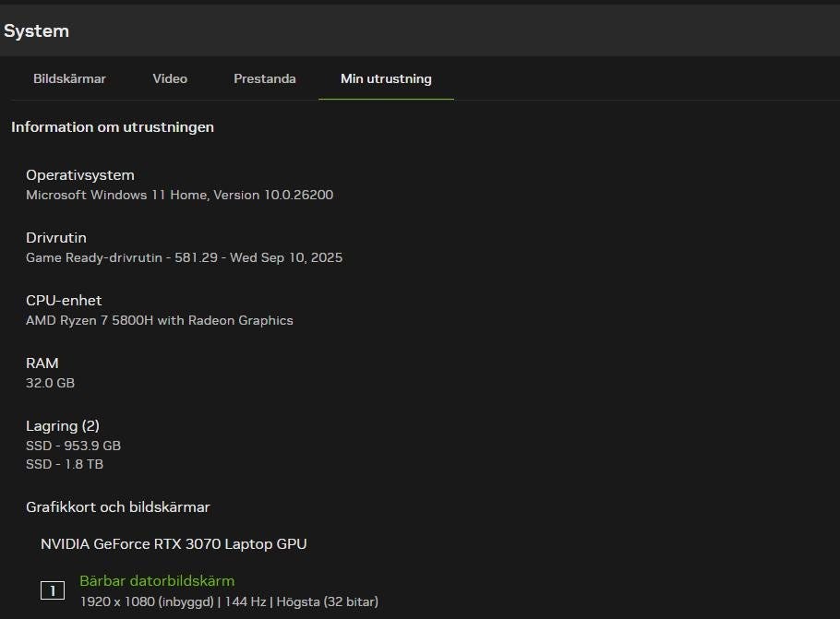Click the CPU-enhet label

pyautogui.click(x=64, y=301)
